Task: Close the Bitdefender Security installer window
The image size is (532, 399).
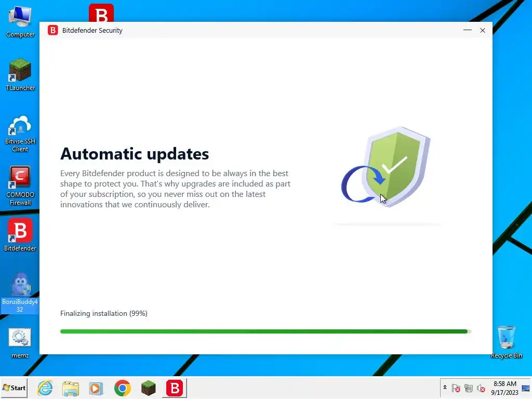Action: (483, 30)
